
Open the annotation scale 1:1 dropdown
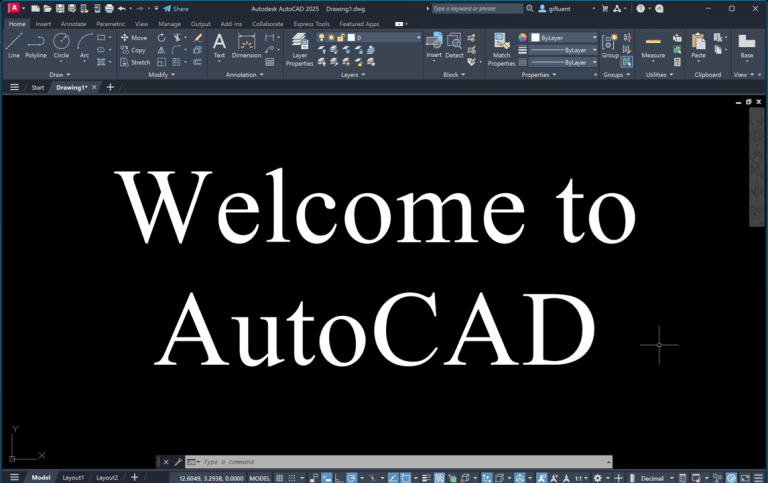(581, 478)
